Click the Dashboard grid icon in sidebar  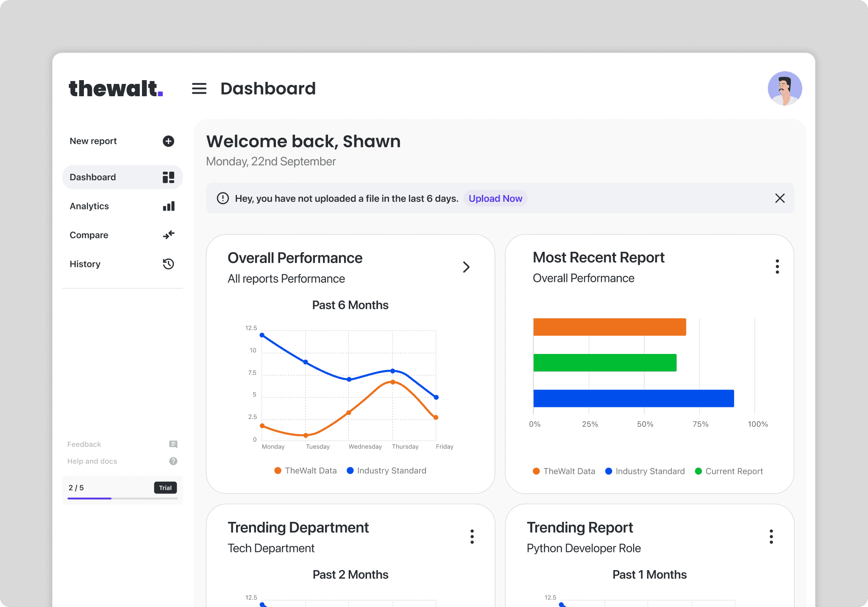click(x=168, y=177)
